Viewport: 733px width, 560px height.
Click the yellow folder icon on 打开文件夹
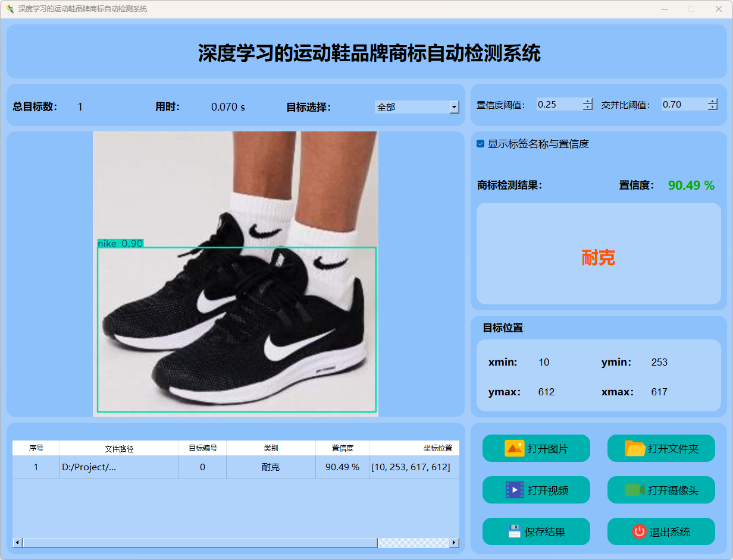click(x=635, y=448)
